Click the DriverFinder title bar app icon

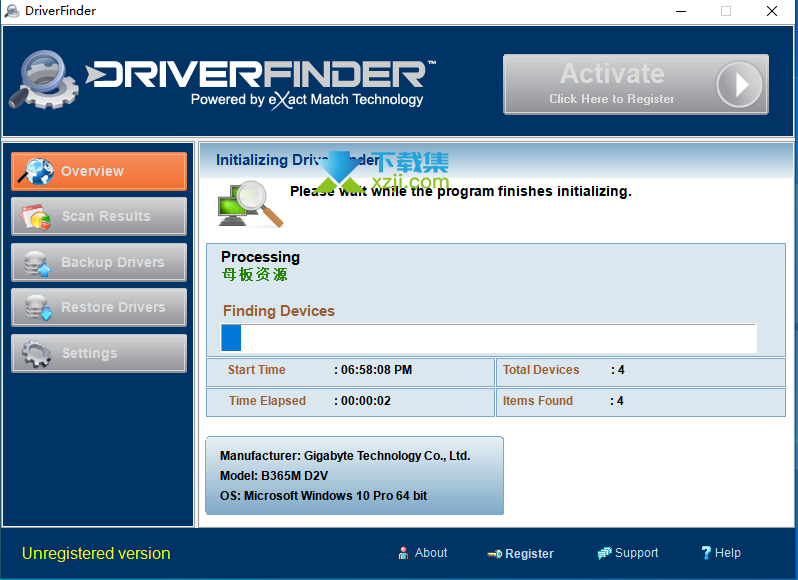click(x=12, y=11)
